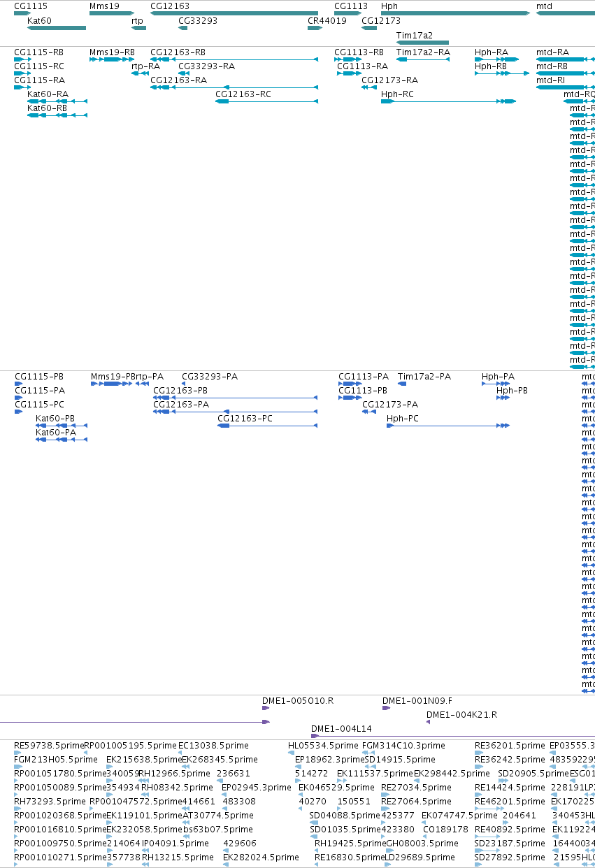The height and width of the screenshot is (868, 595).
Task: Click the Hph-PB protein
Action: coord(512,391)
